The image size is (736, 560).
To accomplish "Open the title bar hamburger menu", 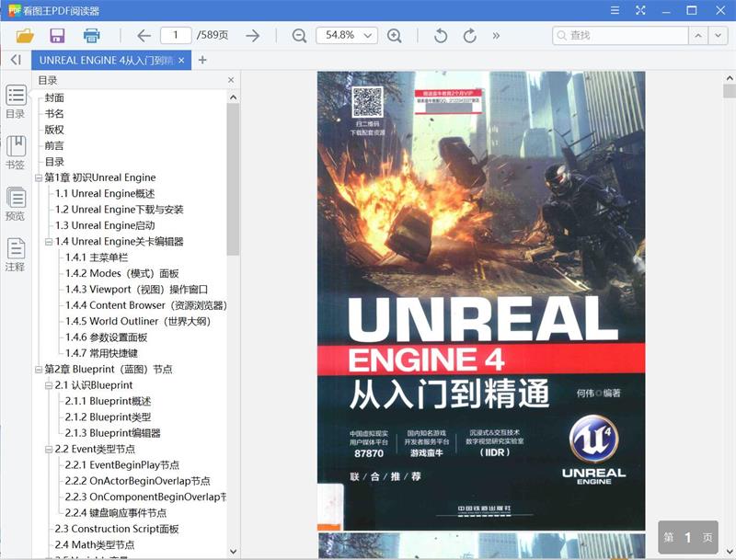I will pos(615,10).
